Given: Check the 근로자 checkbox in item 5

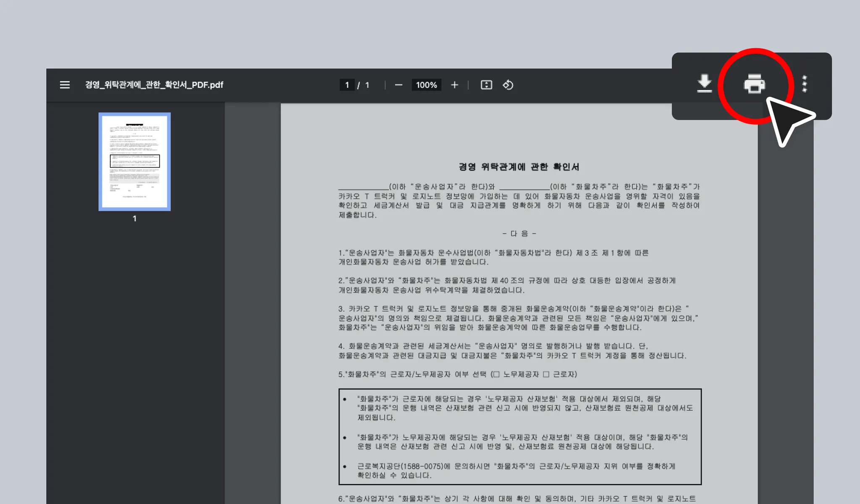Looking at the screenshot, I should pos(546,374).
